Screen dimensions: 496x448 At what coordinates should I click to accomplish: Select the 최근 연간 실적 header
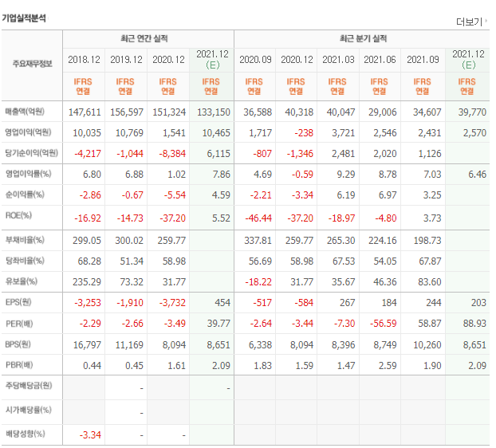[x=144, y=38]
